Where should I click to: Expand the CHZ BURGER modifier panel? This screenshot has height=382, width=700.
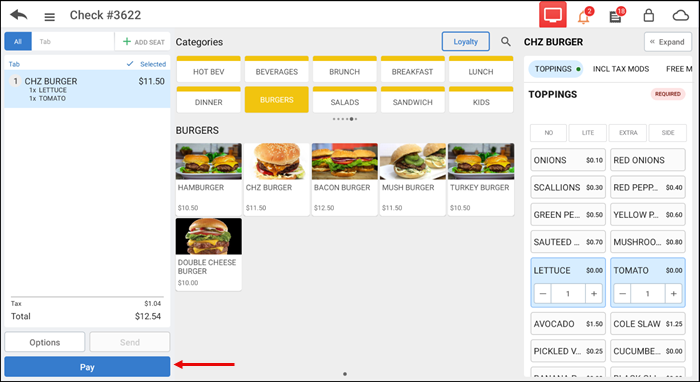(667, 42)
